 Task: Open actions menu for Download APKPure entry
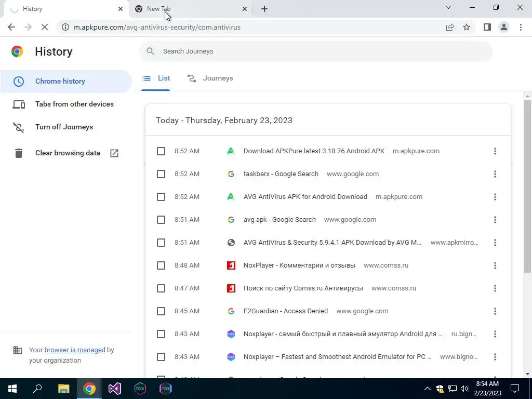click(495, 151)
